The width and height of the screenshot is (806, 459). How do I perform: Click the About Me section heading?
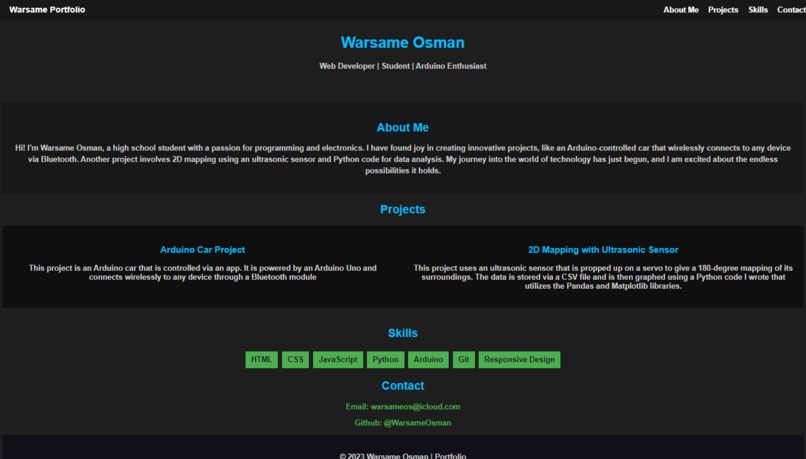point(402,127)
